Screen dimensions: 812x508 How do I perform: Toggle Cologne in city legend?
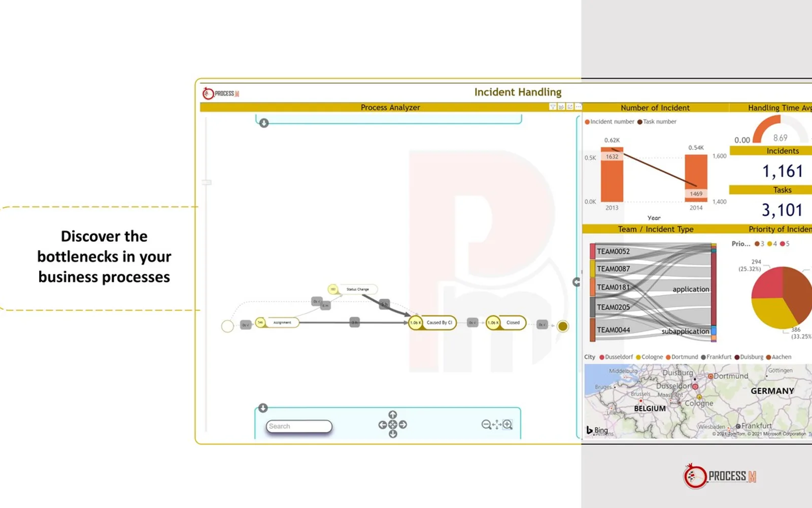649,357
